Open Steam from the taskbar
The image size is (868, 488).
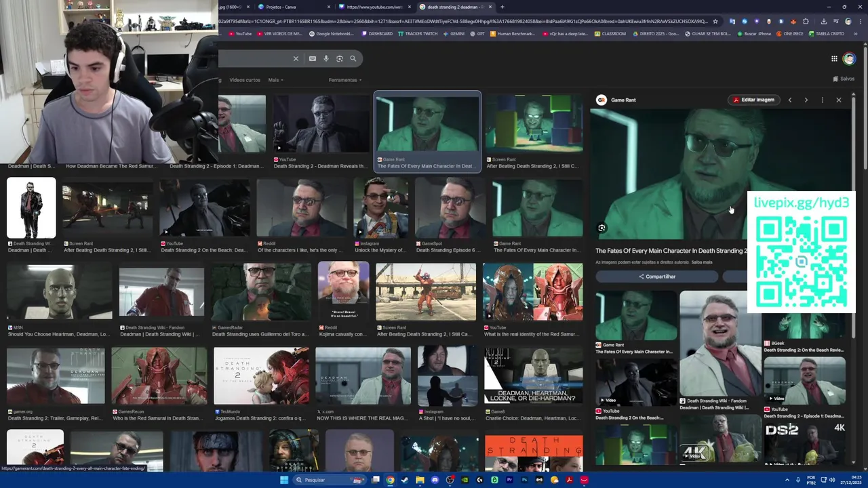405,480
